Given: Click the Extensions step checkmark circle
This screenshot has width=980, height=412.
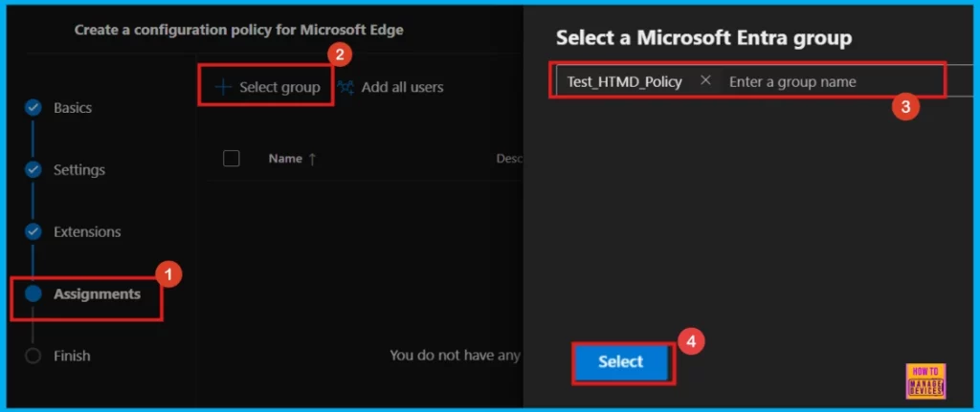Looking at the screenshot, I should tap(33, 231).
